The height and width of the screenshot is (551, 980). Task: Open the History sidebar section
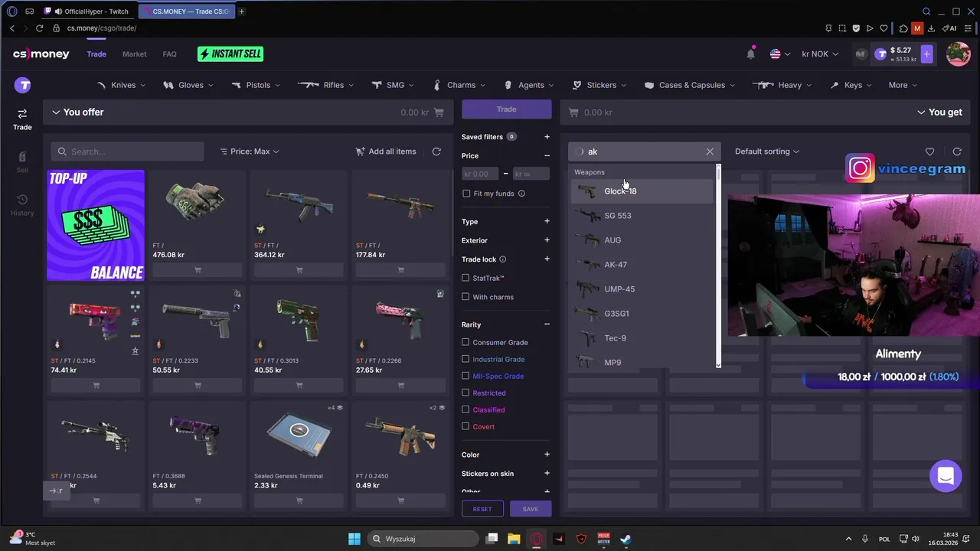[x=22, y=204]
